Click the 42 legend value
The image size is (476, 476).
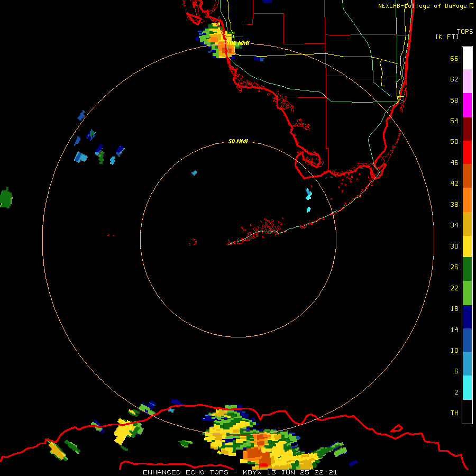point(454,184)
